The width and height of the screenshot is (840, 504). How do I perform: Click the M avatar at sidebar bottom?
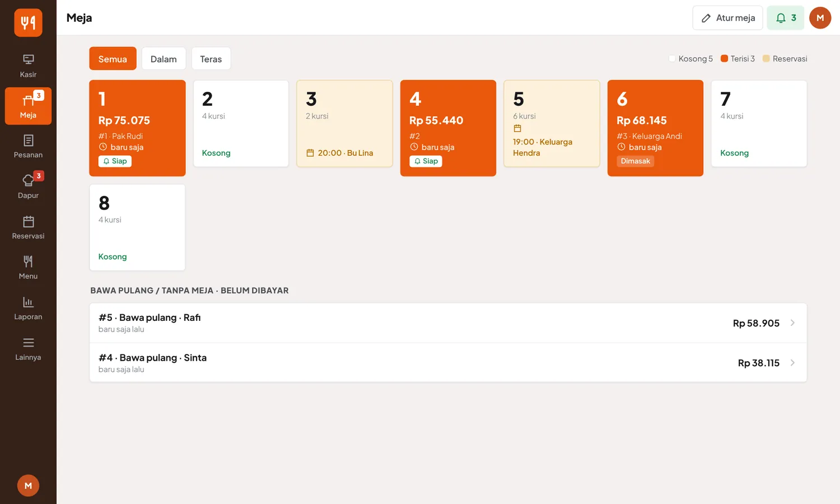pyautogui.click(x=28, y=486)
